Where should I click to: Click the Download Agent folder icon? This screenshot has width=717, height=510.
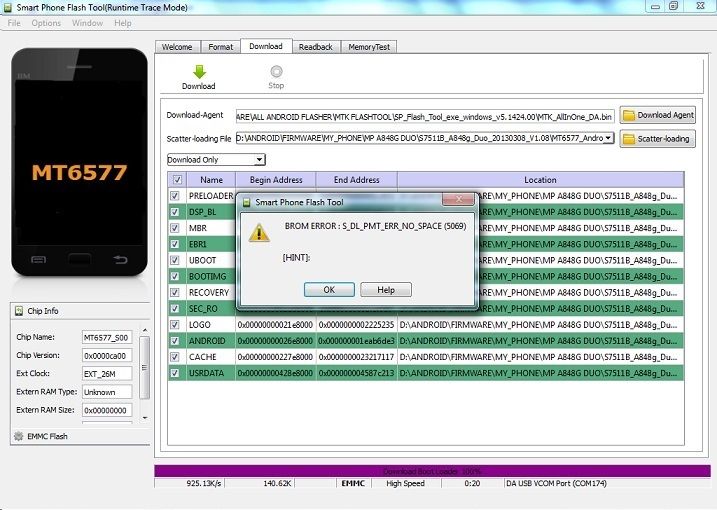coord(629,115)
